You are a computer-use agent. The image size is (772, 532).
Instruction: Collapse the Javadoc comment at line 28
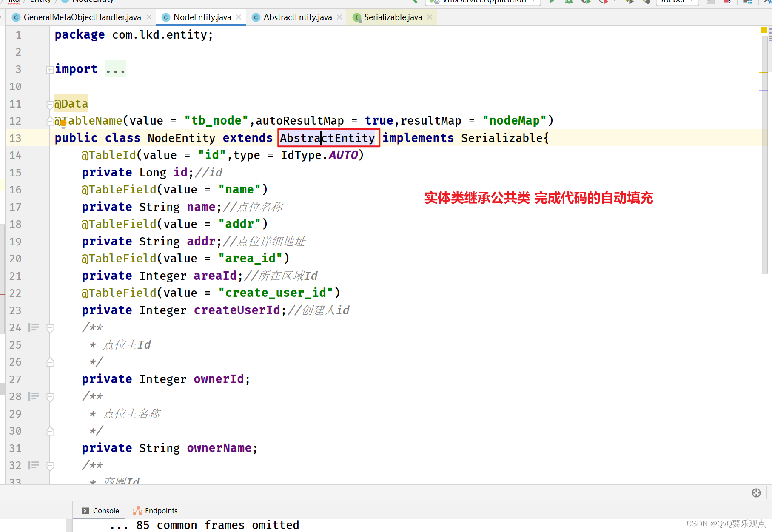click(x=50, y=397)
